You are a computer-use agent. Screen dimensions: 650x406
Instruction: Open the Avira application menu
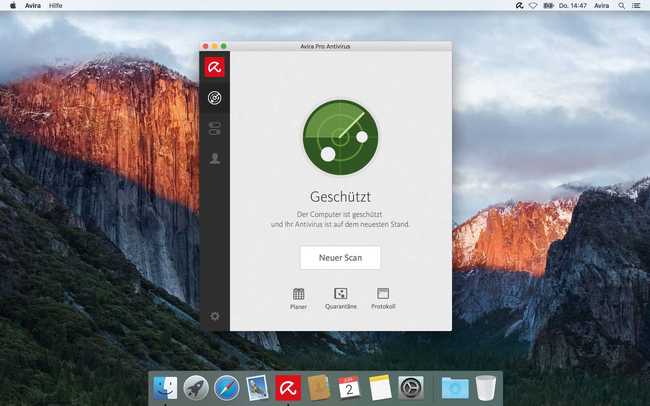33,5
